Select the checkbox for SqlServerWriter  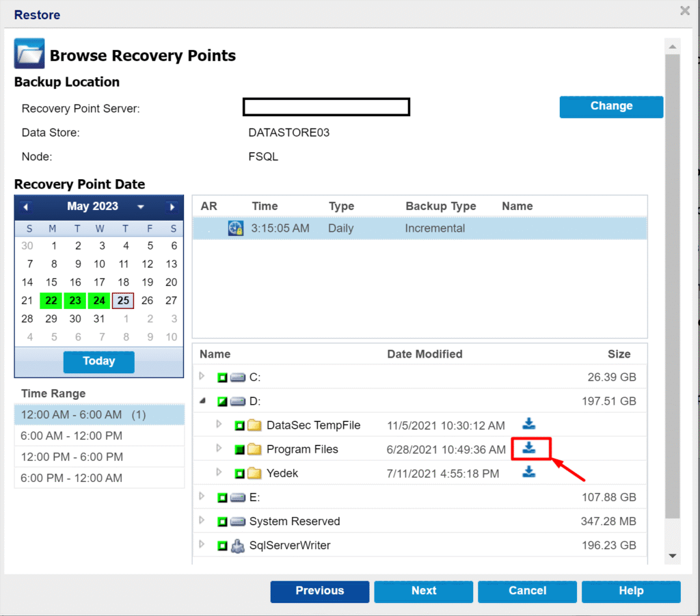pyautogui.click(x=222, y=546)
